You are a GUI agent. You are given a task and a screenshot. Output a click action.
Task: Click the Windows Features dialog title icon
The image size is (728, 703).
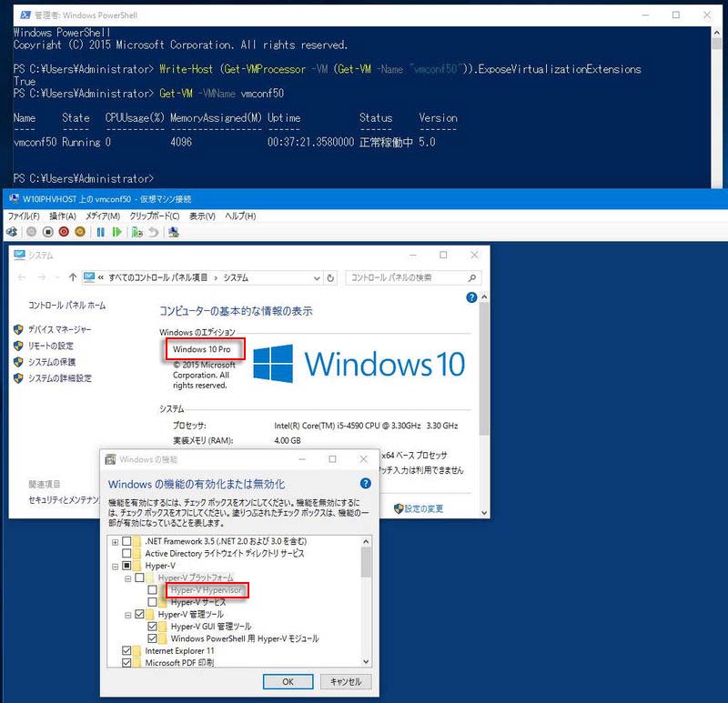(x=110, y=459)
